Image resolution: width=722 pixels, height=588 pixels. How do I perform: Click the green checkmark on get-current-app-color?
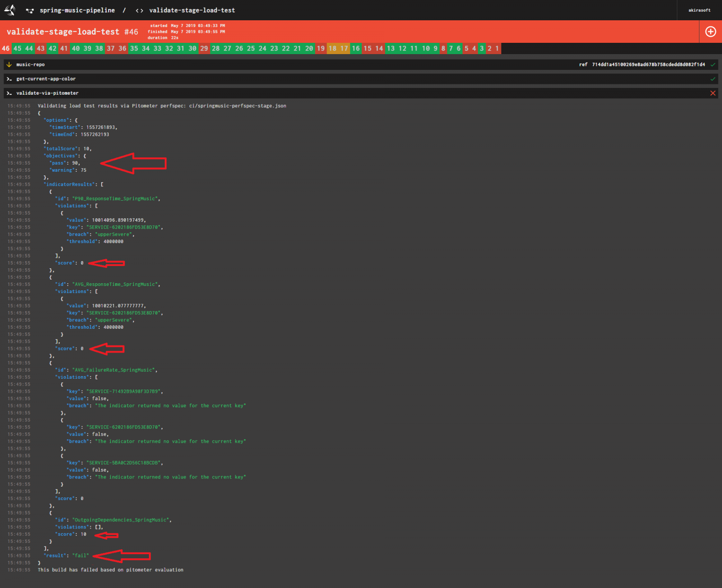(713, 78)
